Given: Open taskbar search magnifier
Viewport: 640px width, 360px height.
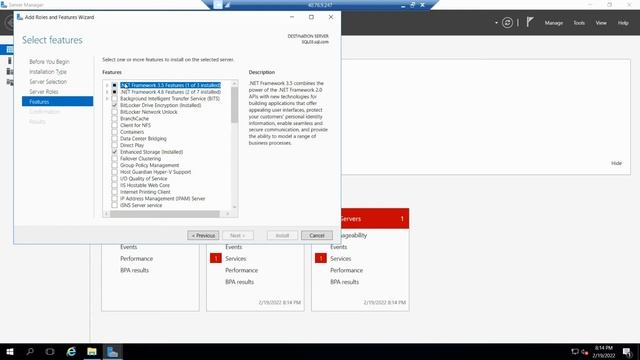Looking at the screenshot, I should pyautogui.click(x=30, y=351).
